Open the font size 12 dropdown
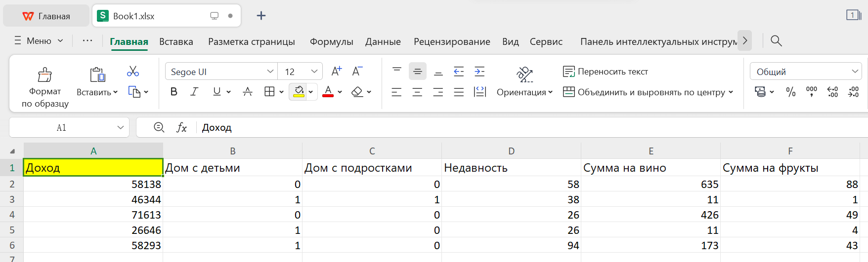 click(314, 72)
